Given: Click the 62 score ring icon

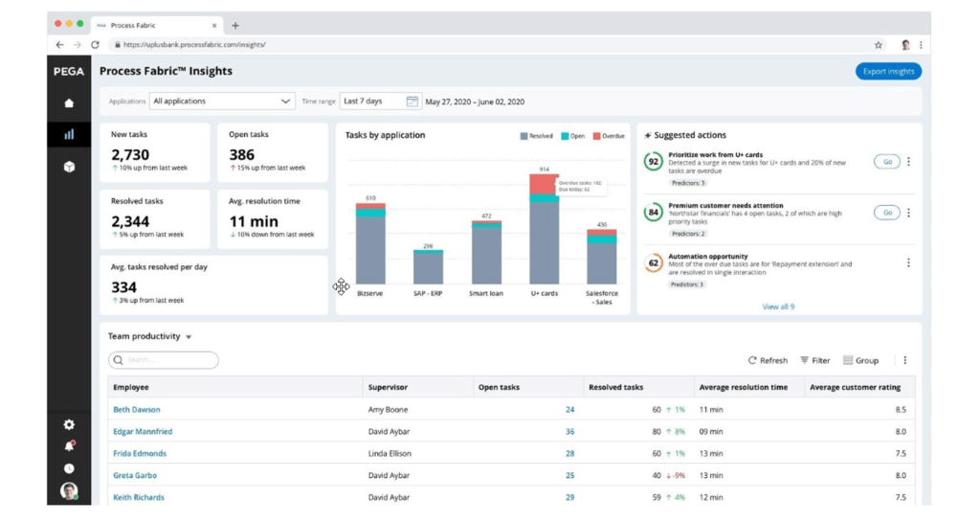Looking at the screenshot, I should 653,263.
